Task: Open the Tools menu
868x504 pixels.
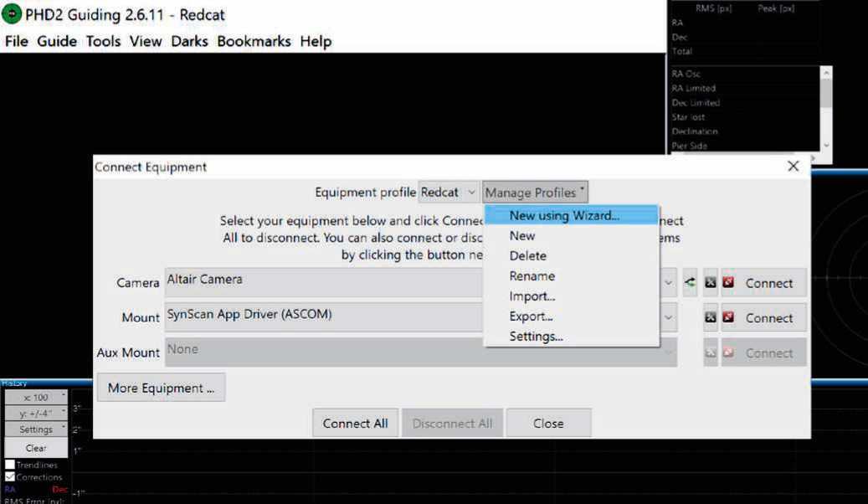Action: 104,41
